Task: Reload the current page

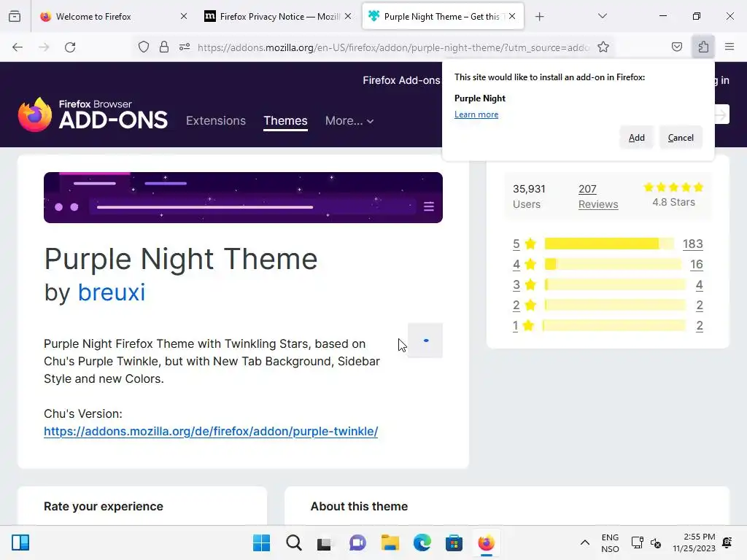Action: [70, 47]
